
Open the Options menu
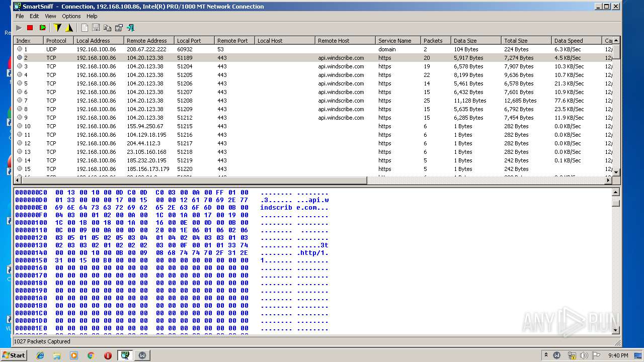coord(71,16)
